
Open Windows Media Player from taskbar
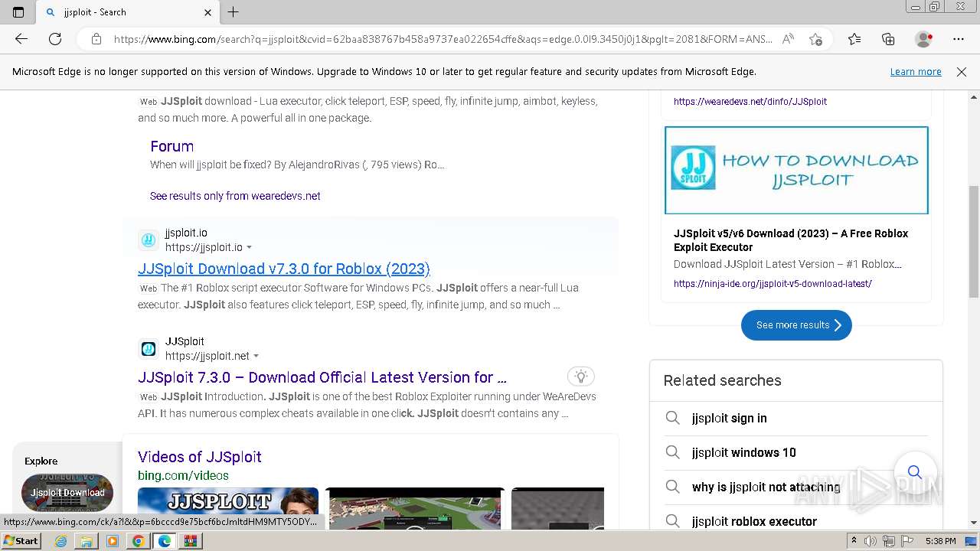pyautogui.click(x=113, y=541)
